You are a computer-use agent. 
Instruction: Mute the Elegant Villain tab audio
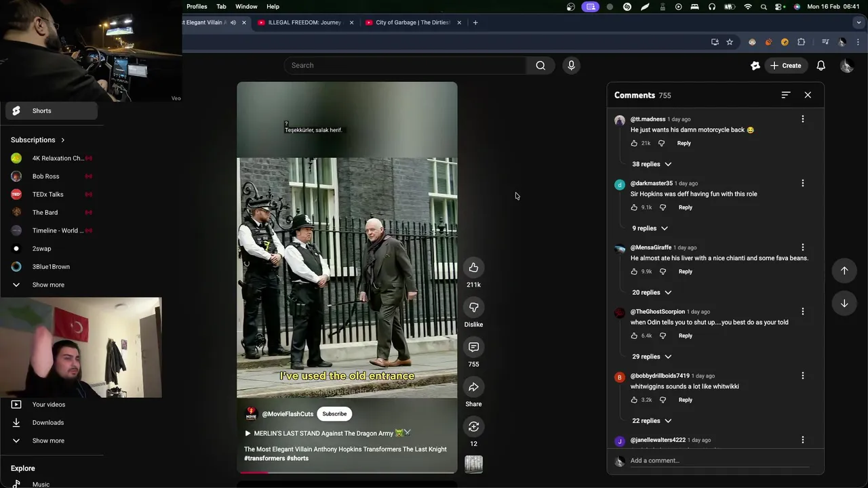(x=233, y=22)
